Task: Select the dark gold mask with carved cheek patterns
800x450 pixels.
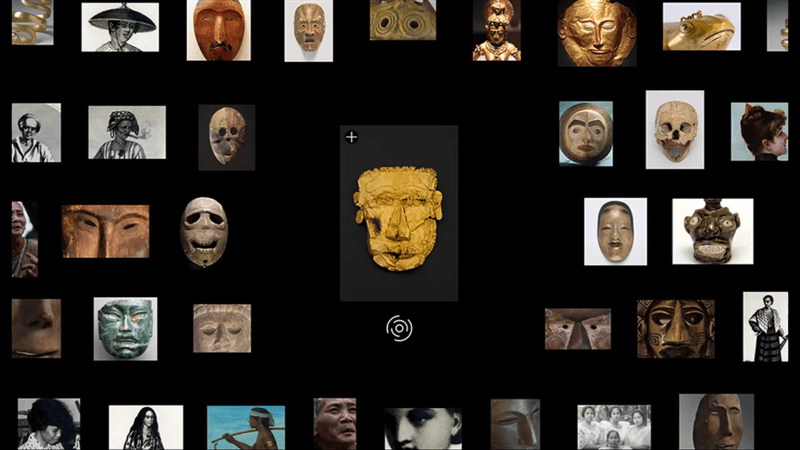Action: [676, 329]
